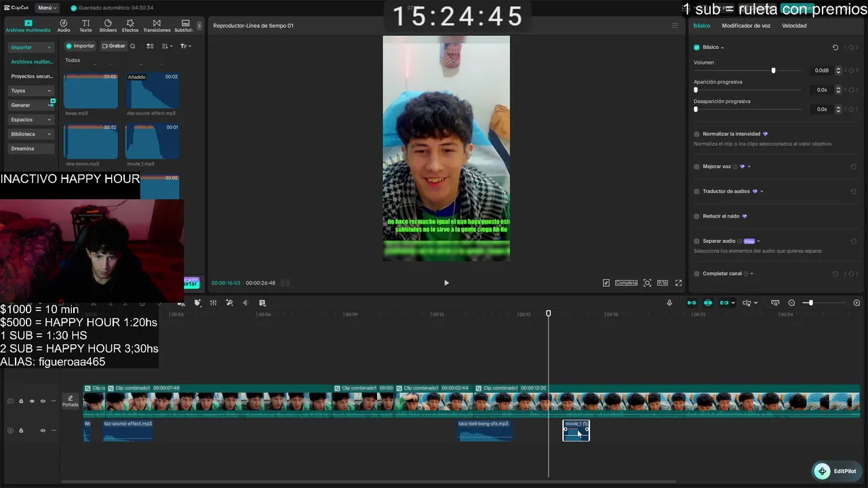The height and width of the screenshot is (488, 868).
Task: Open the Texto tool tab
Action: tap(85, 26)
